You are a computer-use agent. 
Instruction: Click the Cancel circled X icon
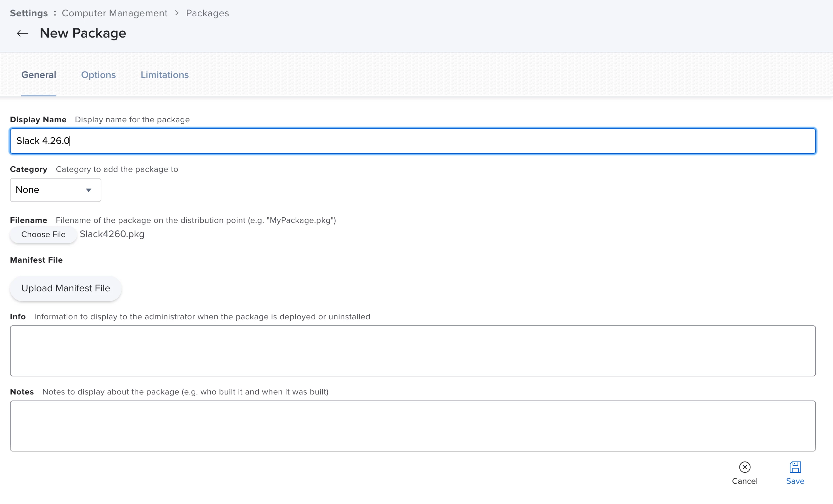tap(745, 467)
